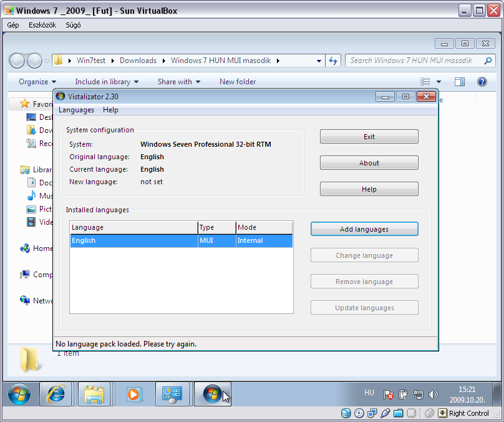Open the Languages menu in Vistalizator
This screenshot has height=422, width=504.
click(x=76, y=110)
